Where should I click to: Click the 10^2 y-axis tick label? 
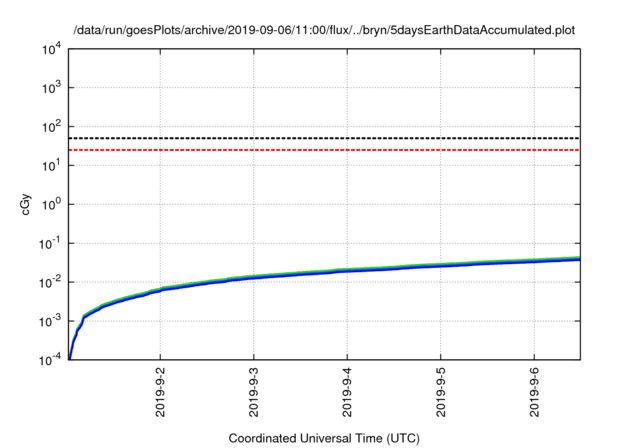(x=51, y=127)
